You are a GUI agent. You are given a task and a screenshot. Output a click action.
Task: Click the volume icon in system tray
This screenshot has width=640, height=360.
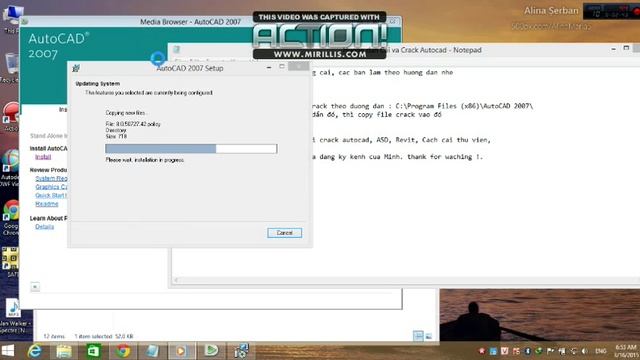[584, 351]
